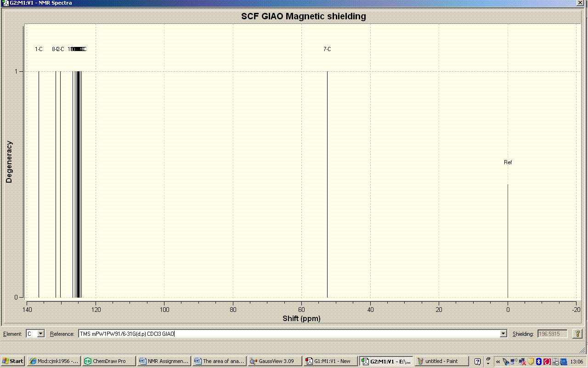Open the Windows Start menu
Image resolution: width=588 pixels, height=368 pixels.
tap(13, 361)
